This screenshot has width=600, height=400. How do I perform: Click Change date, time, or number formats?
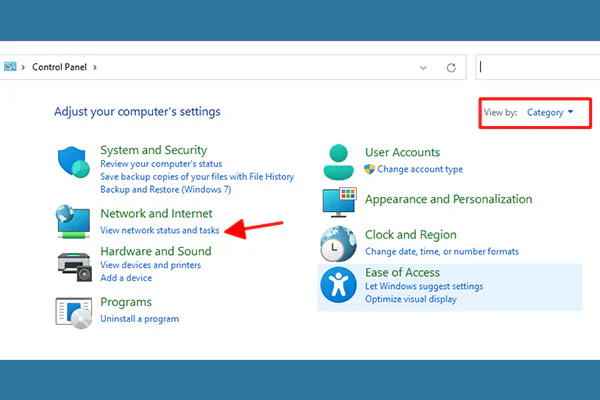442,251
